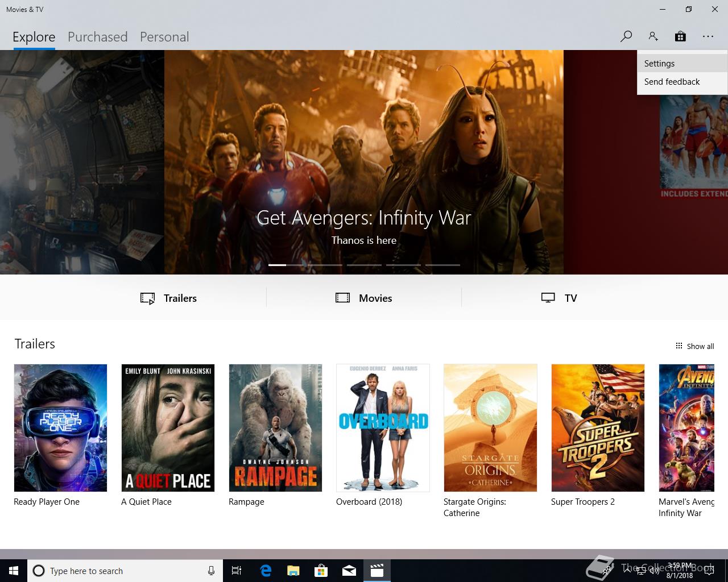The width and height of the screenshot is (728, 582).
Task: Open the Movies category button
Action: [364, 298]
